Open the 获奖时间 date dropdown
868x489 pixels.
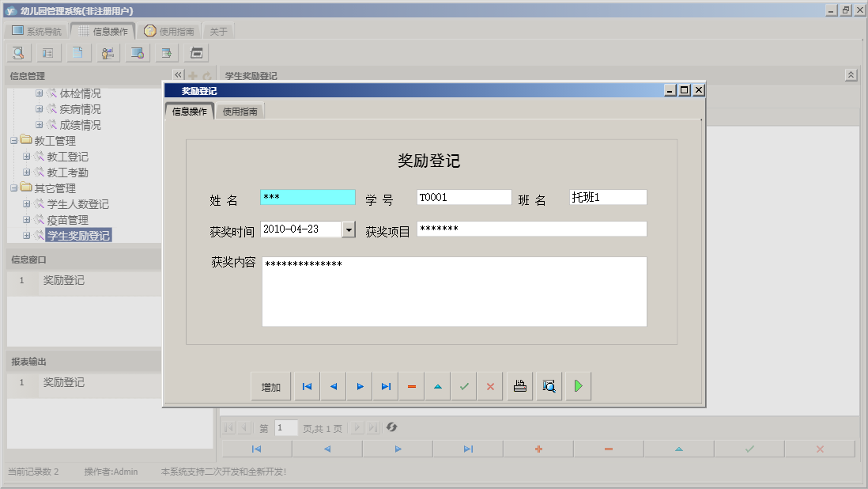tap(348, 229)
